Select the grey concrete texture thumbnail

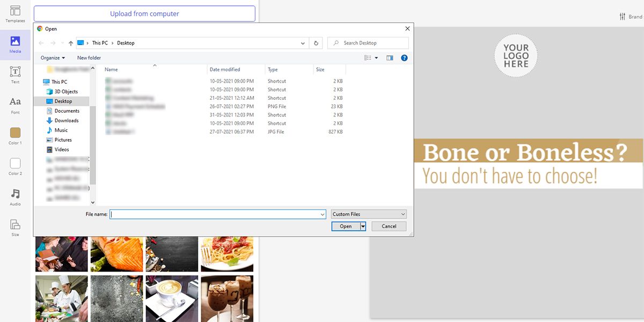click(x=117, y=298)
